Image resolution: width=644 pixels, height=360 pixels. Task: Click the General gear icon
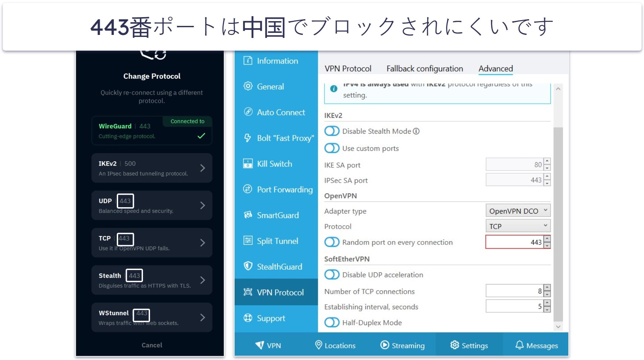pos(248,86)
